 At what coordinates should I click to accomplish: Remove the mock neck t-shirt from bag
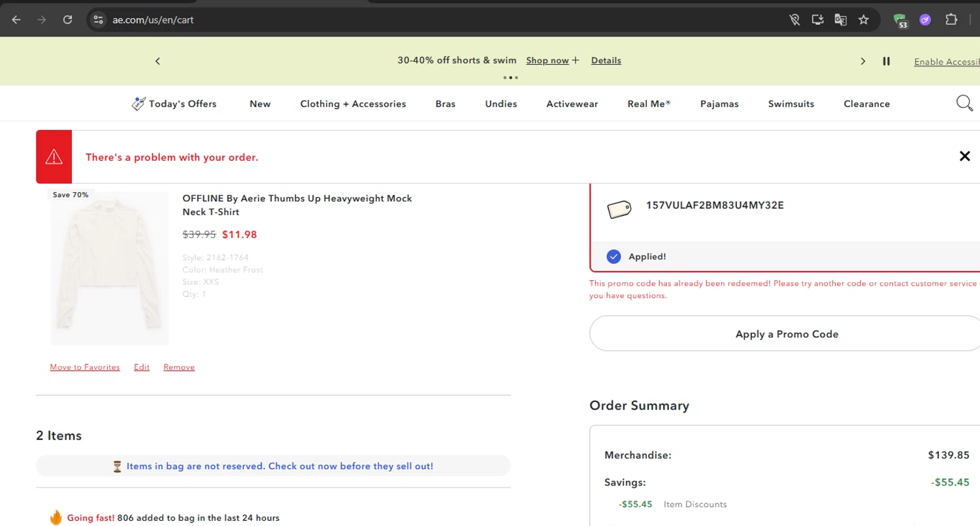pos(179,367)
